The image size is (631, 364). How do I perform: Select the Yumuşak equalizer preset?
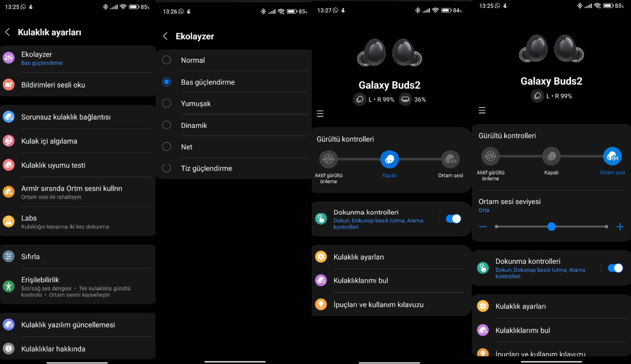click(167, 103)
